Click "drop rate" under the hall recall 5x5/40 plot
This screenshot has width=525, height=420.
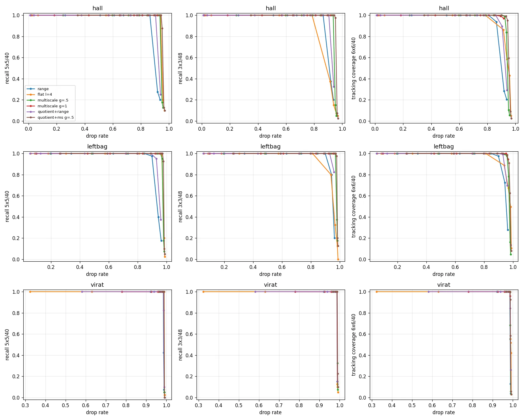coord(97,136)
